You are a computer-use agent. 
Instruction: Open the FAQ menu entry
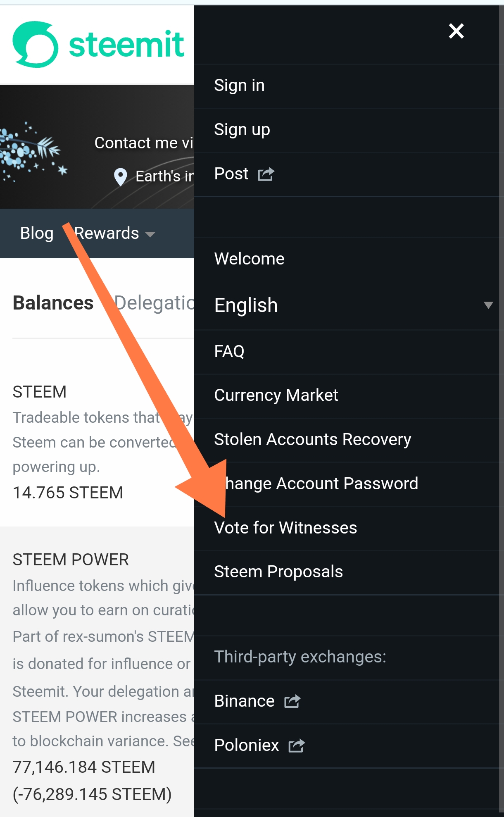point(229,352)
